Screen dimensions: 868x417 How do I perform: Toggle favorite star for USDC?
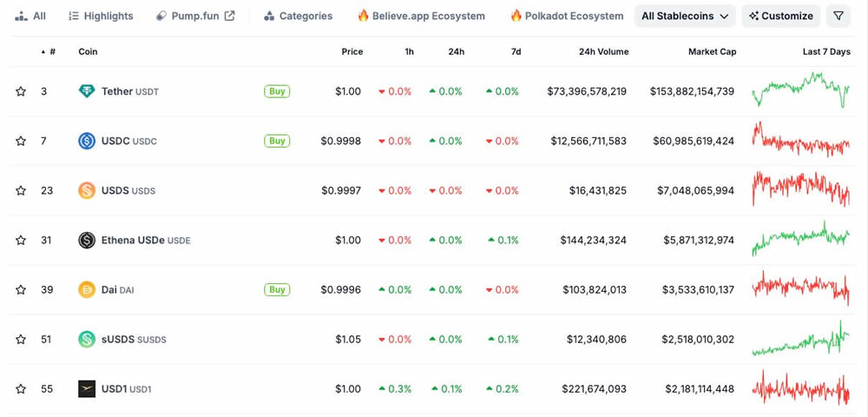[x=21, y=141]
